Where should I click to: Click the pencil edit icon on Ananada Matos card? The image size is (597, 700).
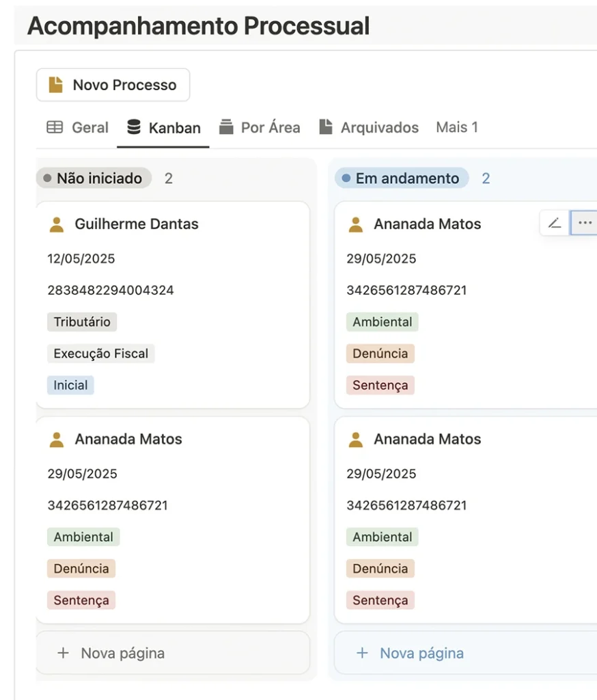[555, 223]
